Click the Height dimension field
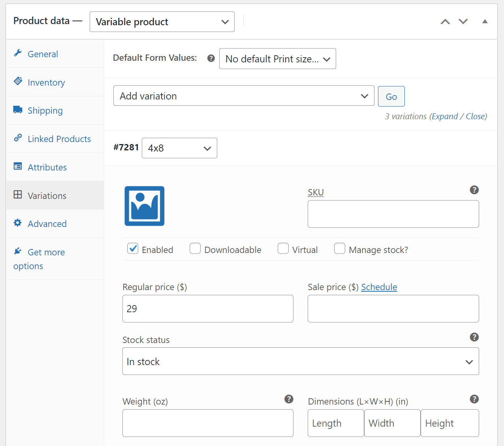Viewport: 504px width, 446px height. (450, 423)
